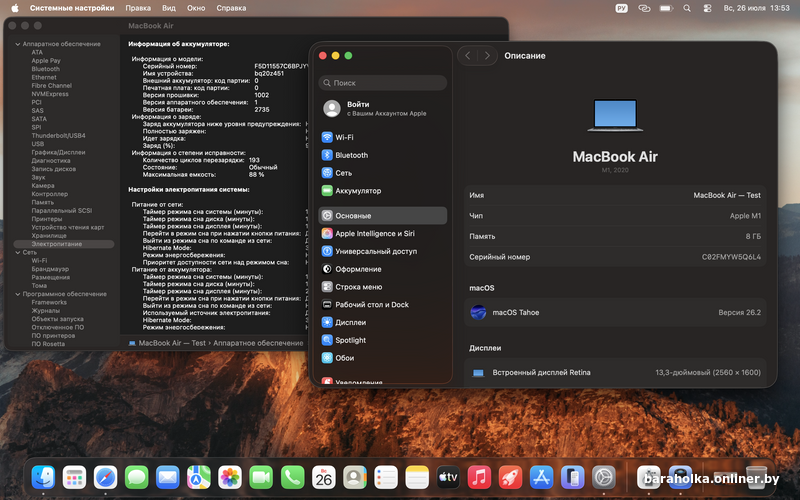The image size is (800, 500).
Task: Open App Store from the Dock
Action: (x=541, y=478)
